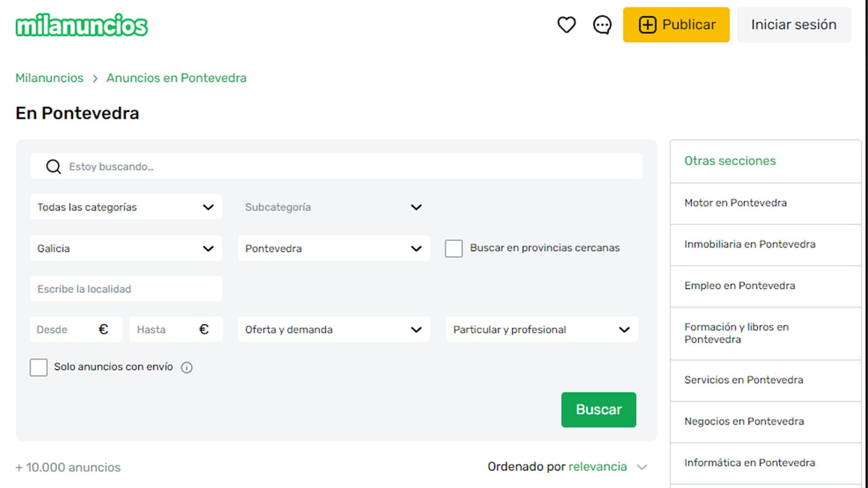
Task: Open favorites via the heart icon
Action: (x=567, y=25)
